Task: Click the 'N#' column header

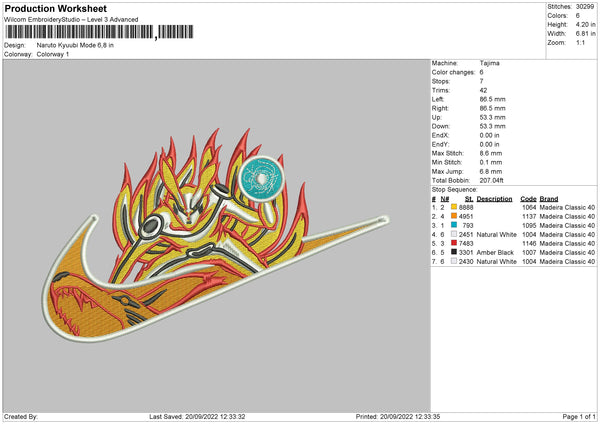Action: point(445,199)
